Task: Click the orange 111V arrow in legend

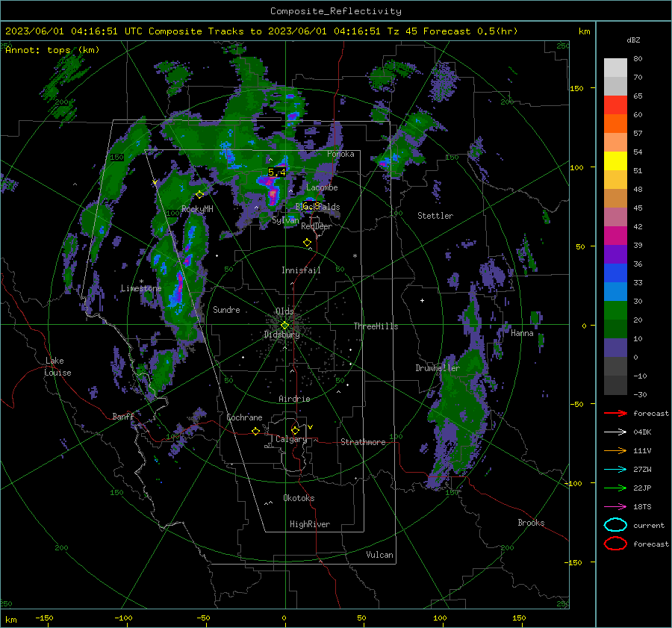Action: tap(615, 450)
